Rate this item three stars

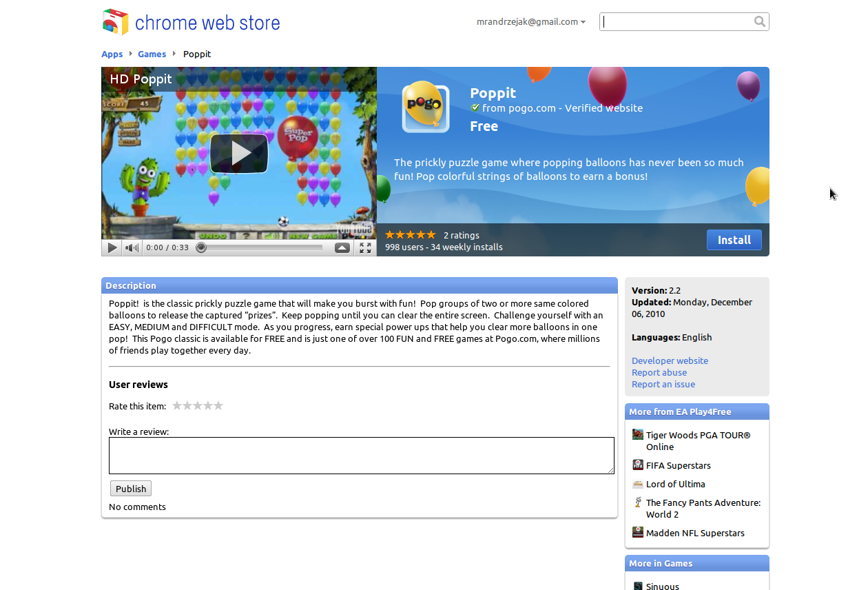(x=198, y=405)
